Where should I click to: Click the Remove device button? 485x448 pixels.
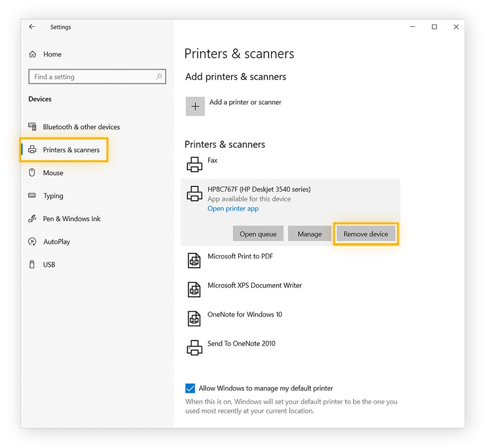point(365,233)
